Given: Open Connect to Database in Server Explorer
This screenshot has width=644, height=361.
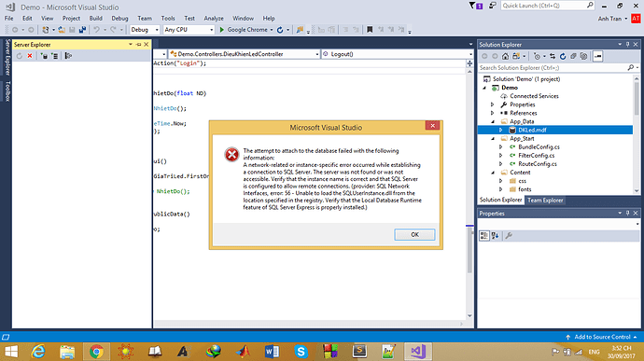Looking at the screenshot, I should 44,56.
